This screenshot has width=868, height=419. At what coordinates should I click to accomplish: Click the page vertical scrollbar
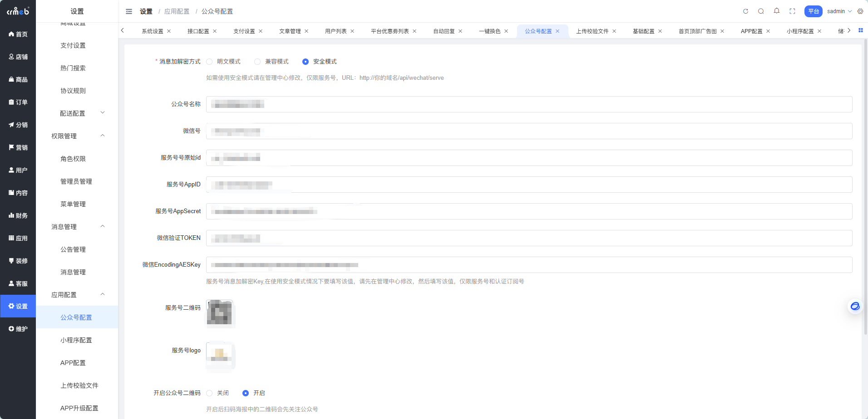(x=865, y=186)
